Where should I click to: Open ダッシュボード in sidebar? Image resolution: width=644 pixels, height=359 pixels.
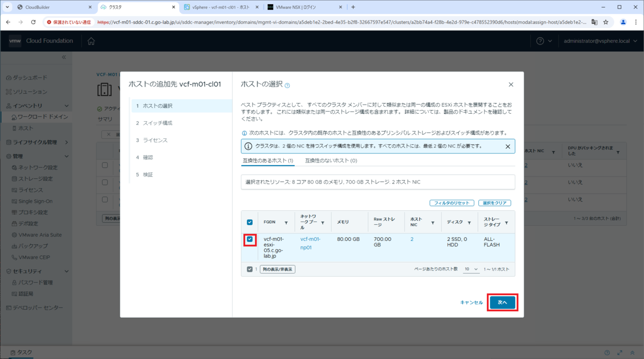[x=30, y=77]
